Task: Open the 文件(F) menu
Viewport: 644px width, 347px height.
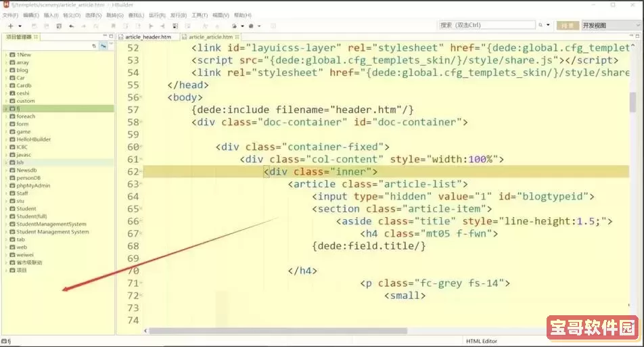Action: coord(10,15)
